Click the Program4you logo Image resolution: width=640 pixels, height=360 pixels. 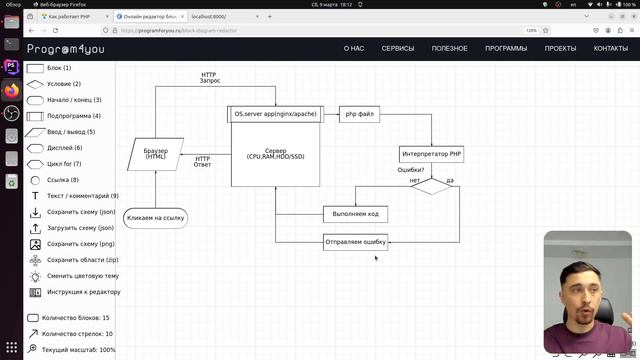click(66, 49)
